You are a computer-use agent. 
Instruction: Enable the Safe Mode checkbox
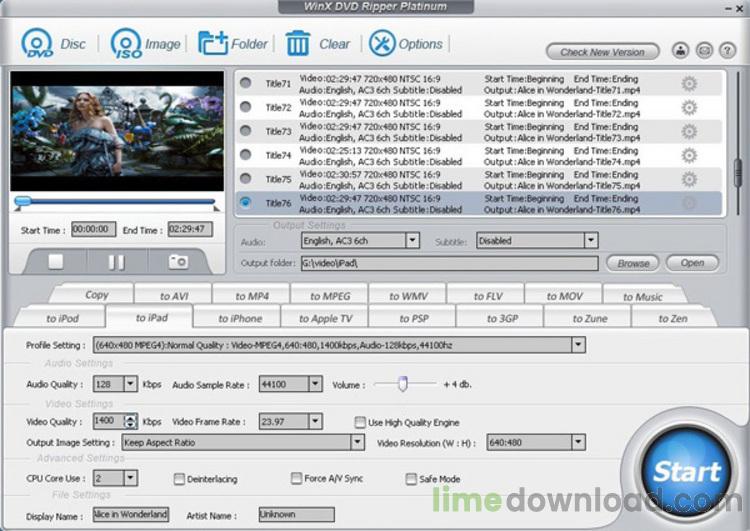[x=411, y=479]
